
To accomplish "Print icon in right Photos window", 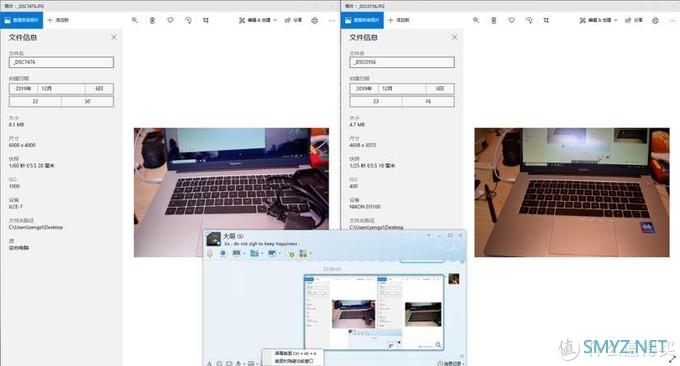I will [655, 20].
